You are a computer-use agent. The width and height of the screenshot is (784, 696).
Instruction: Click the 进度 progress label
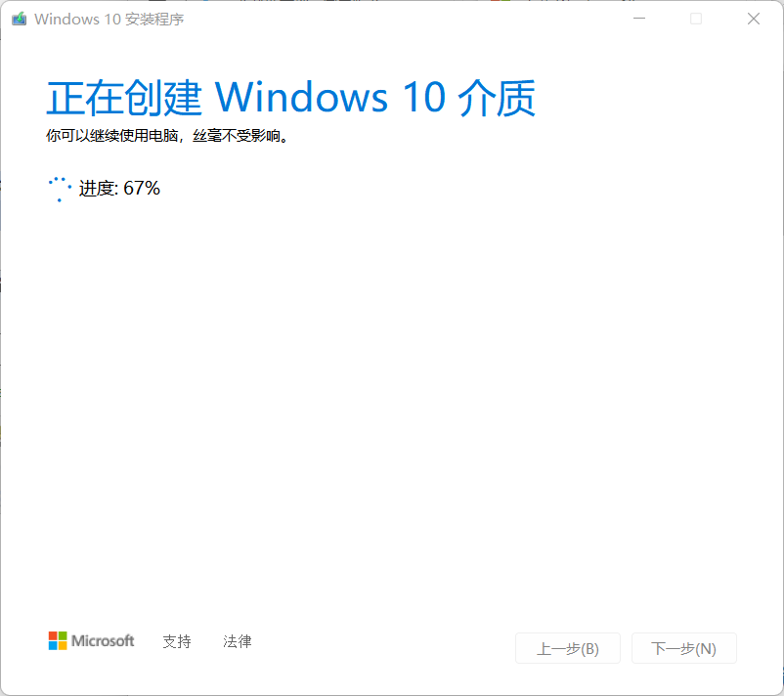(x=98, y=189)
